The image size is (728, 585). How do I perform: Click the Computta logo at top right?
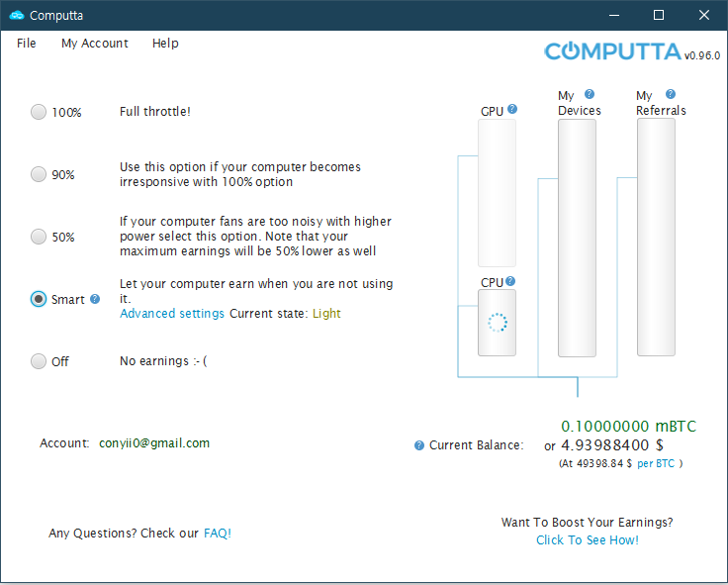click(613, 51)
